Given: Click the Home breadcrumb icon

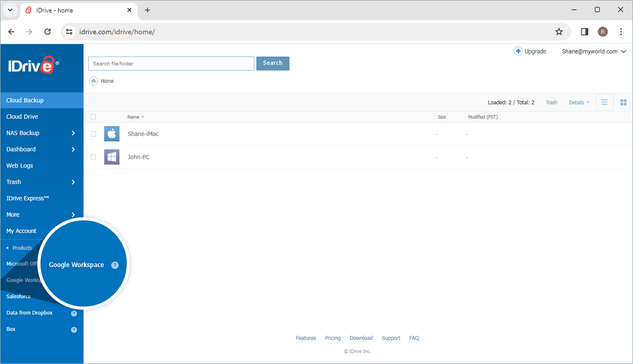Looking at the screenshot, I should [93, 81].
